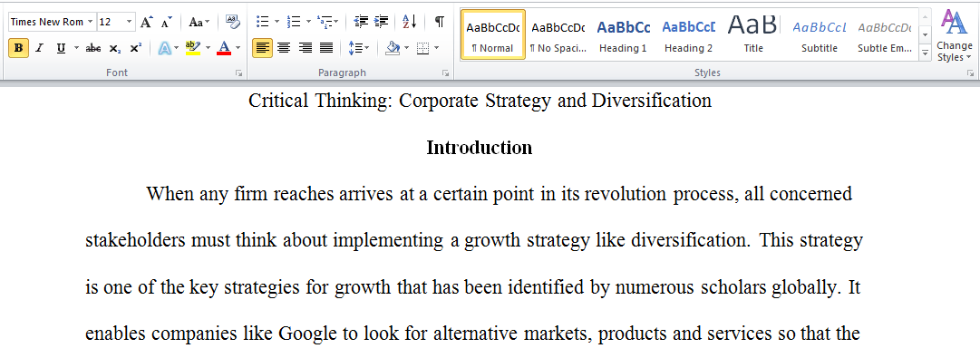Toggle Show/Hide paragraph marks

(x=440, y=22)
